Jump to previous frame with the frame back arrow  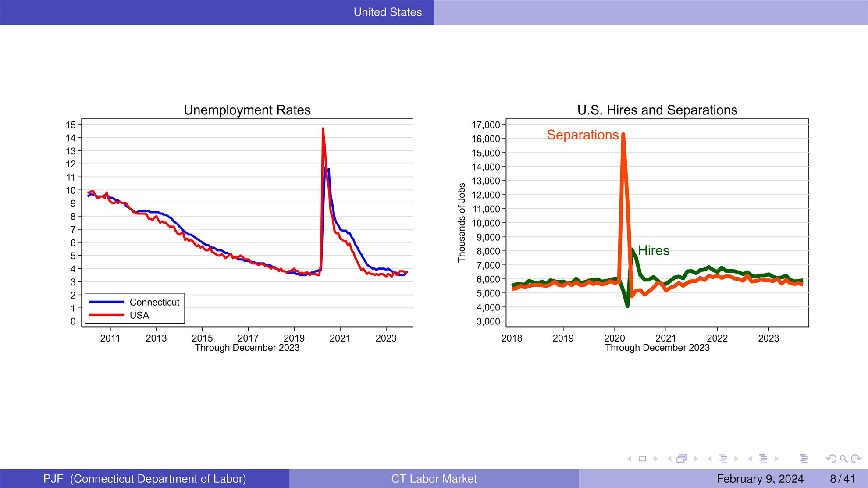(x=669, y=459)
